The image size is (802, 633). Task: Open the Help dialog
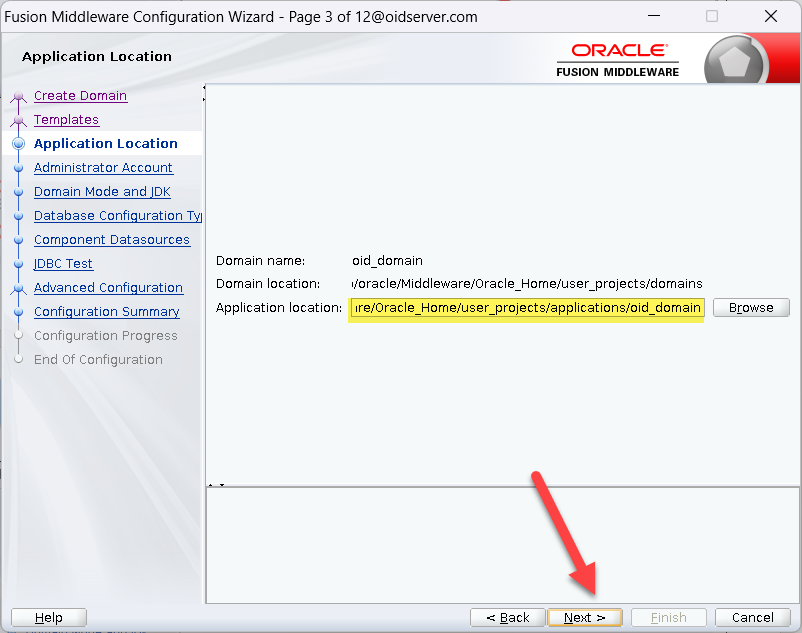tap(48, 617)
